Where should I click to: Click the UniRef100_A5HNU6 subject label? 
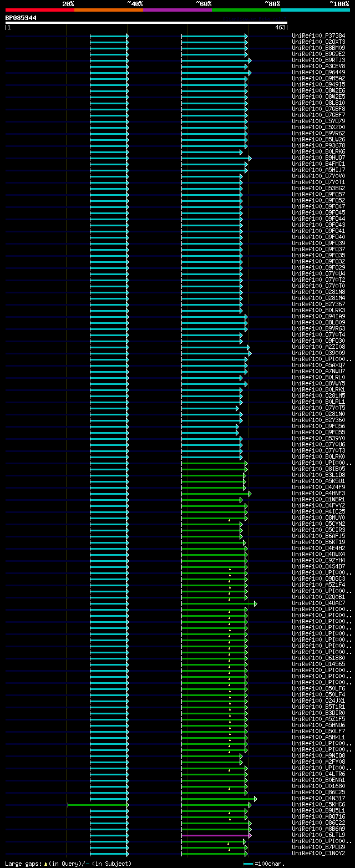click(318, 725)
